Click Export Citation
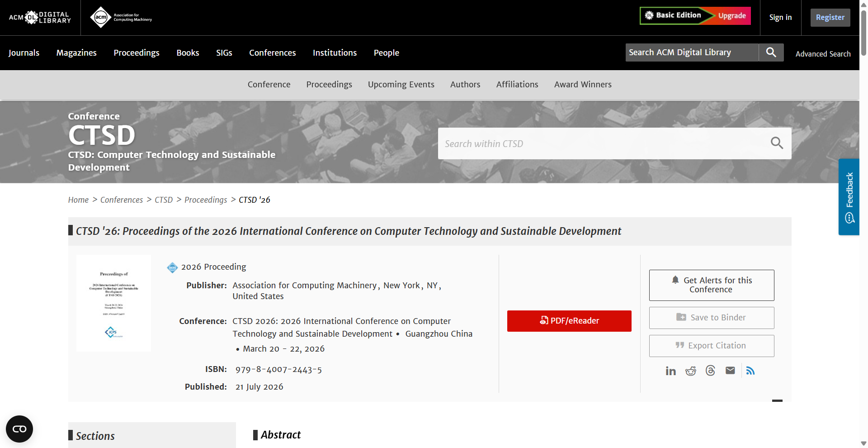 coord(712,346)
